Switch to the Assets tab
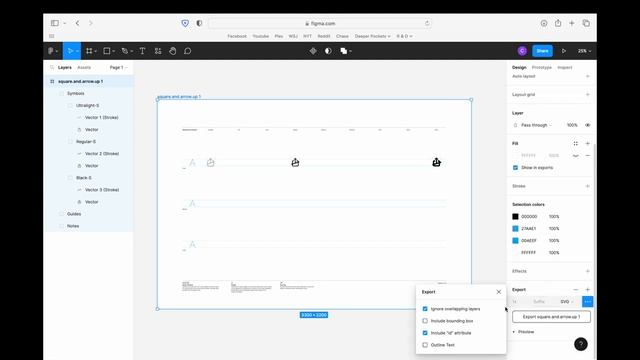 [84, 67]
